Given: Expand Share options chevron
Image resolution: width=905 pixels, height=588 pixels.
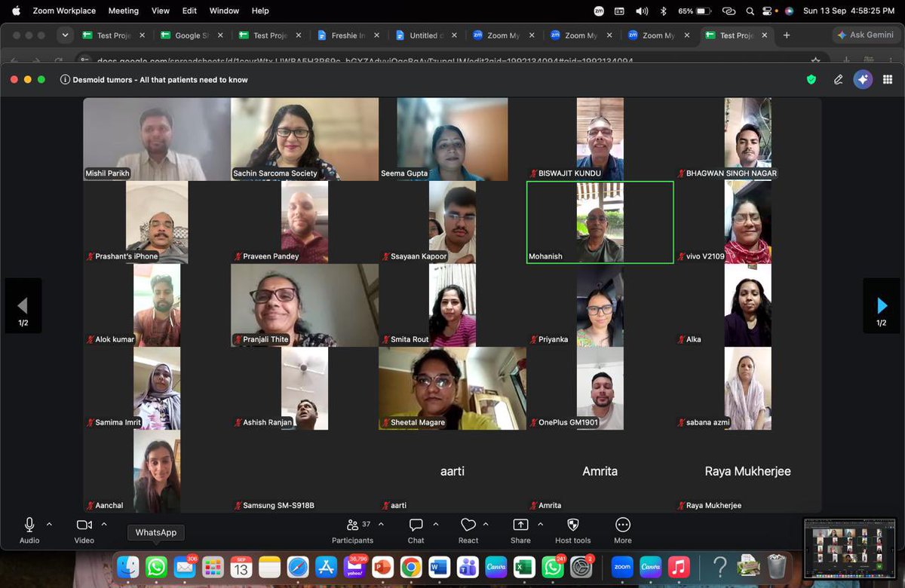Looking at the screenshot, I should tap(540, 524).
